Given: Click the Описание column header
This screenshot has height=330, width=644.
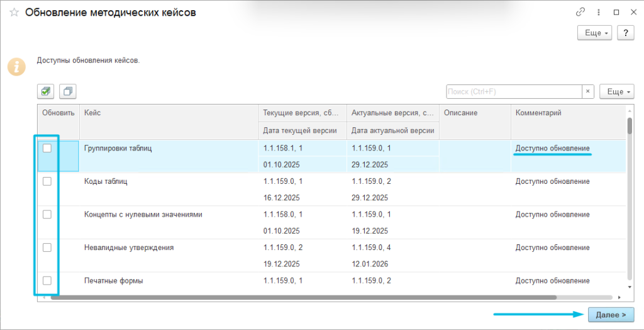Looking at the screenshot, I should pyautogui.click(x=475, y=122).
